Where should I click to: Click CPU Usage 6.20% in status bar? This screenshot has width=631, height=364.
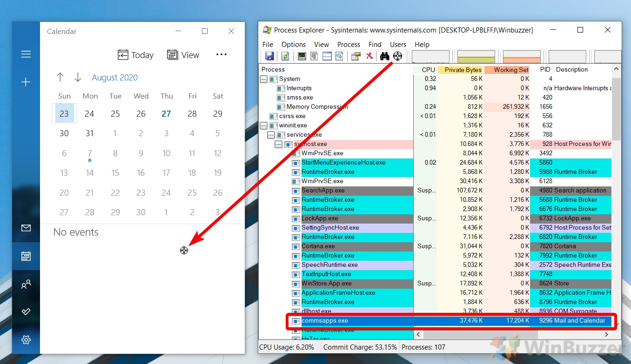[x=287, y=347]
